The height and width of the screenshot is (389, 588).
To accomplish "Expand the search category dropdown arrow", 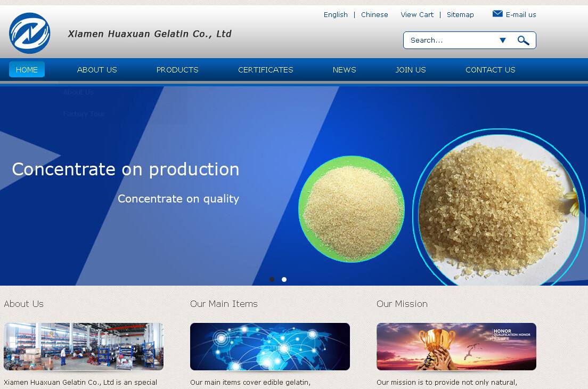I will [x=502, y=40].
